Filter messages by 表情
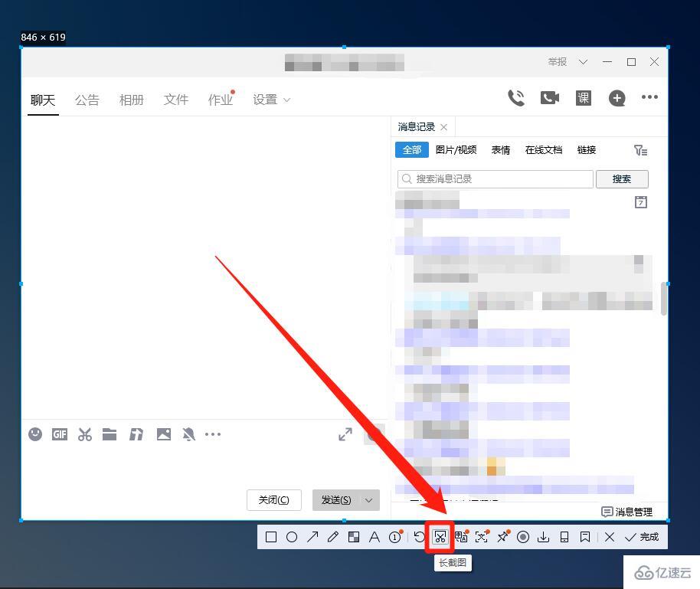The width and height of the screenshot is (700, 589). point(500,150)
